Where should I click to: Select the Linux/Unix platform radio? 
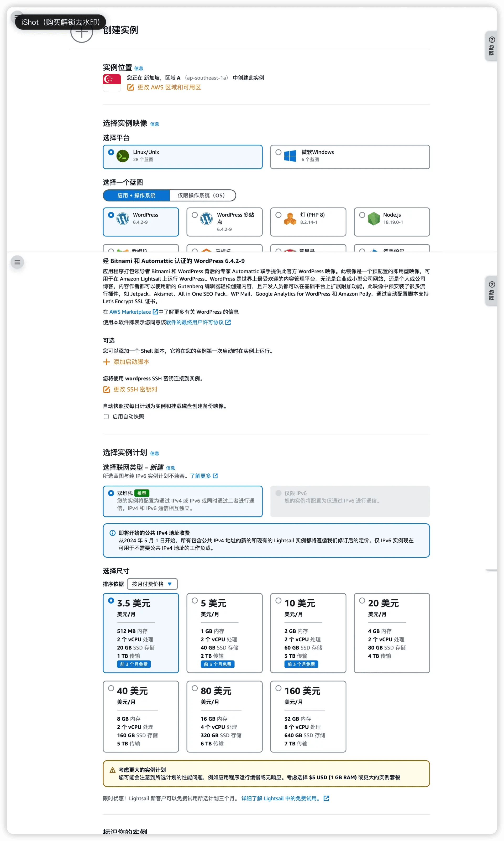pos(111,152)
